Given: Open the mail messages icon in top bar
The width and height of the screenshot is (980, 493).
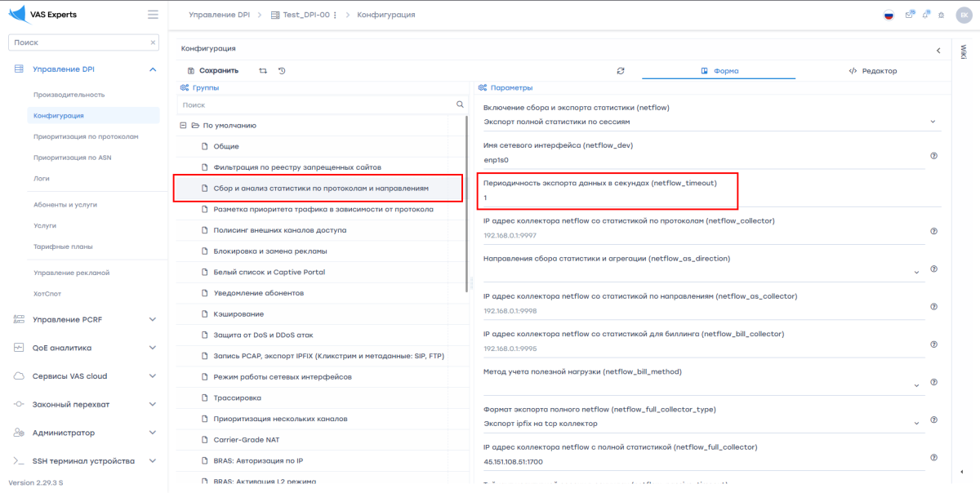Looking at the screenshot, I should (x=910, y=15).
